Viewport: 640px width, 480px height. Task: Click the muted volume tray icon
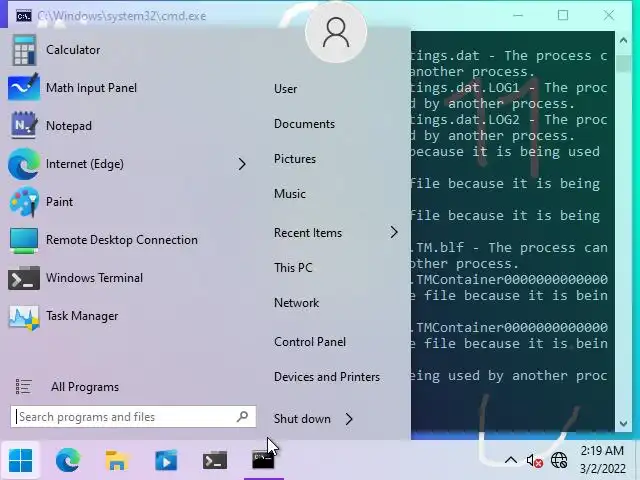[534, 461]
